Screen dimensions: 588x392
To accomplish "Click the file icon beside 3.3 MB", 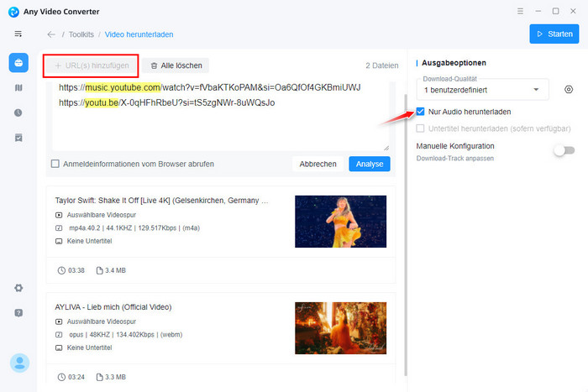I will pos(99,377).
